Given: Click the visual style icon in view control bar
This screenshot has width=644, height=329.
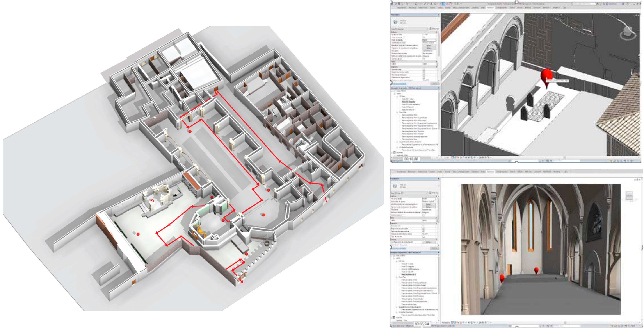Looking at the screenshot, I should [x=455, y=158].
